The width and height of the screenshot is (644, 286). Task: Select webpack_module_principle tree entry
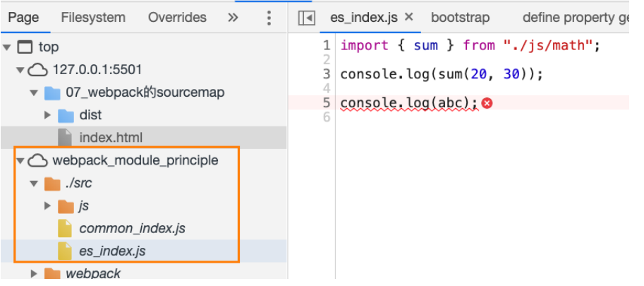pos(135,160)
